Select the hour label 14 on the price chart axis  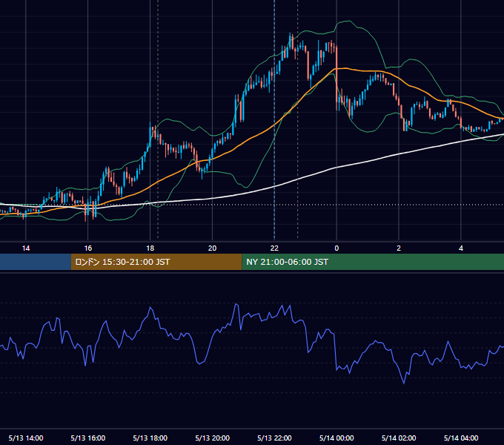coord(26,248)
